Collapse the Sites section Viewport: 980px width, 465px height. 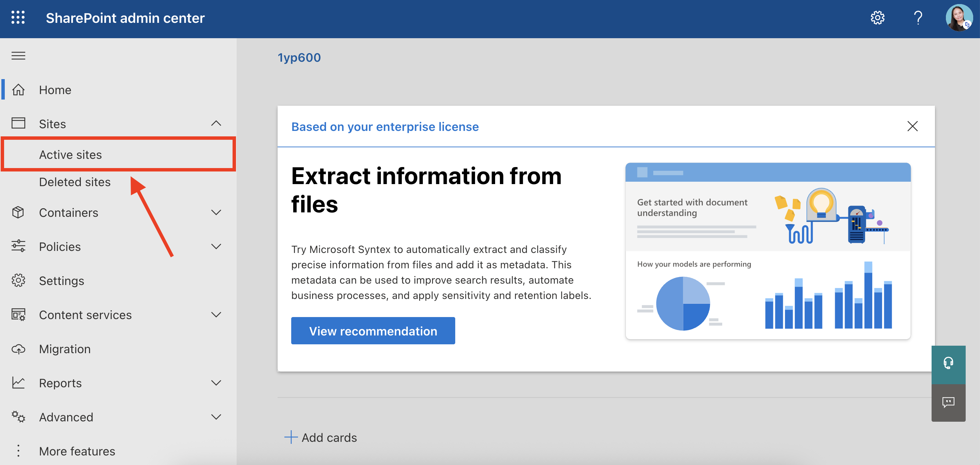[216, 123]
